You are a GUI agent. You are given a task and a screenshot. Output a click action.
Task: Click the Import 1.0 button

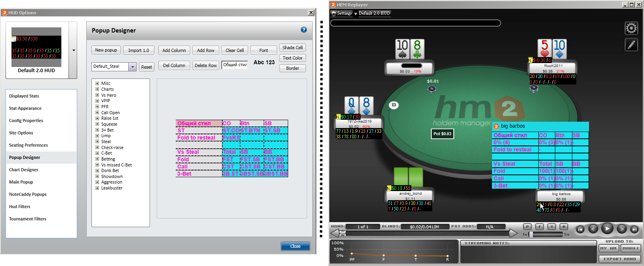click(x=139, y=50)
